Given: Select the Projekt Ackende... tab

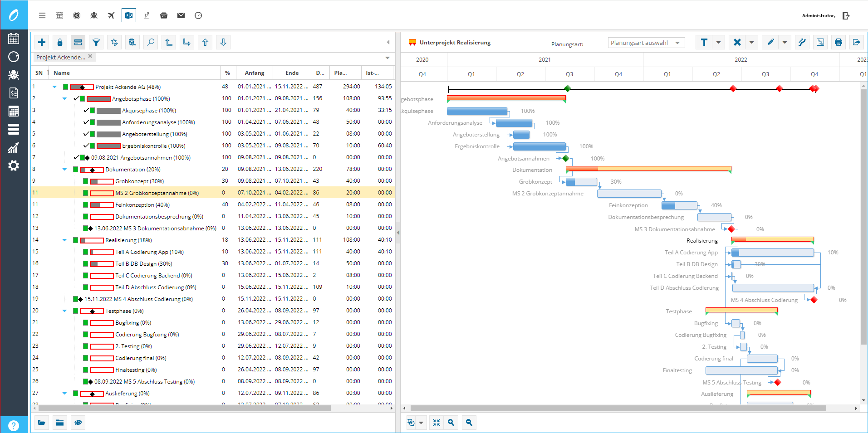Looking at the screenshot, I should [x=60, y=57].
